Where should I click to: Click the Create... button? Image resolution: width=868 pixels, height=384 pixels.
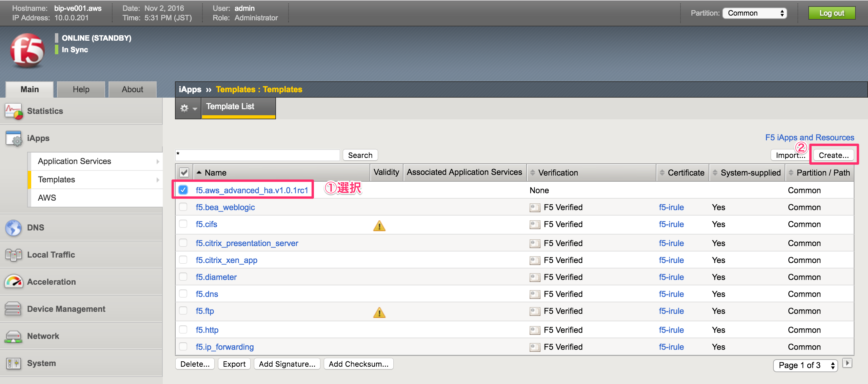click(x=834, y=155)
